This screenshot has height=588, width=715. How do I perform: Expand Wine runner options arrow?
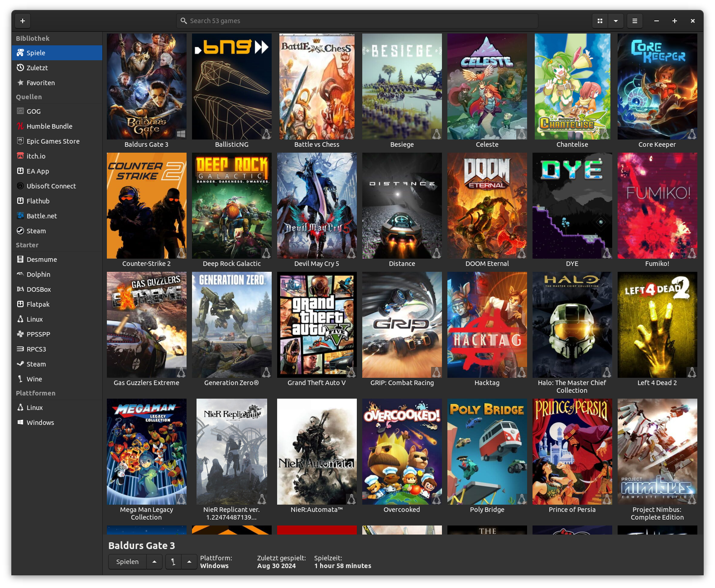coord(189,562)
